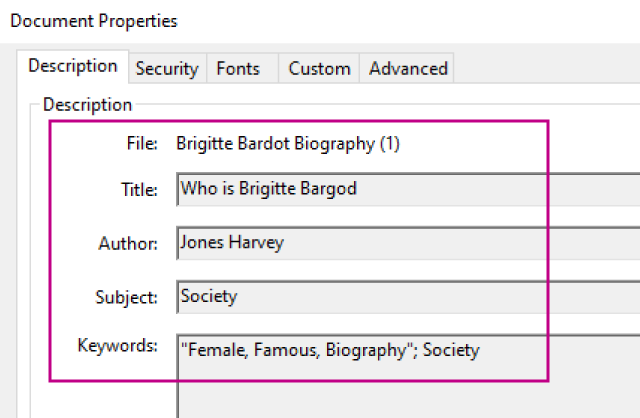
Task: Select the Custom tab
Action: click(319, 69)
